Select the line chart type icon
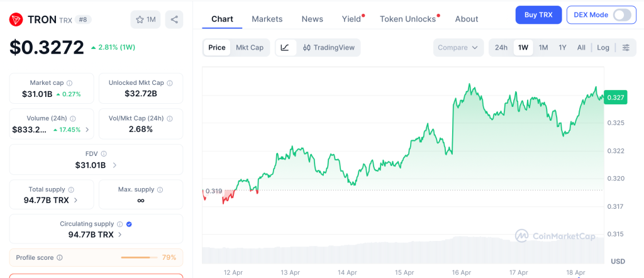Image resolution: width=644 pixels, height=278 pixels. coord(285,48)
